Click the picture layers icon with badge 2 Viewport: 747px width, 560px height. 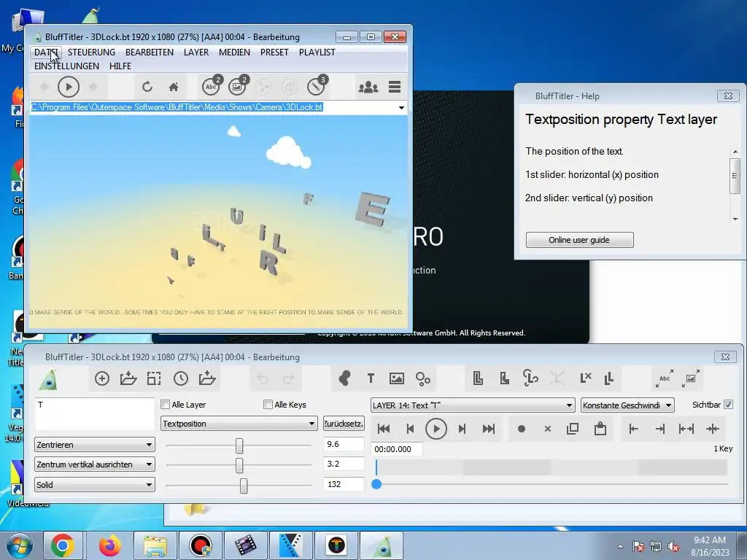click(238, 86)
